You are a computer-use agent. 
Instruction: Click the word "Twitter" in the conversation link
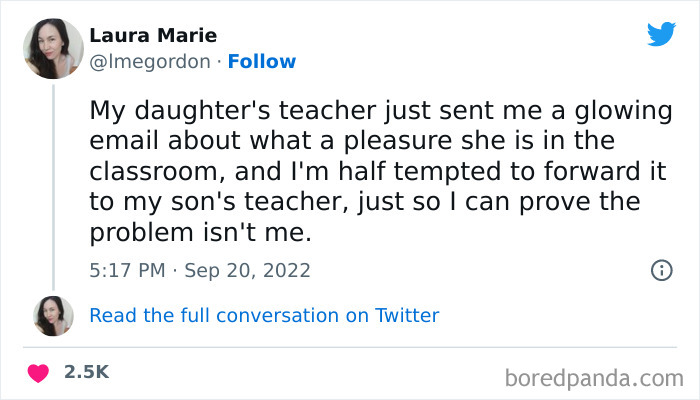pyautogui.click(x=406, y=316)
